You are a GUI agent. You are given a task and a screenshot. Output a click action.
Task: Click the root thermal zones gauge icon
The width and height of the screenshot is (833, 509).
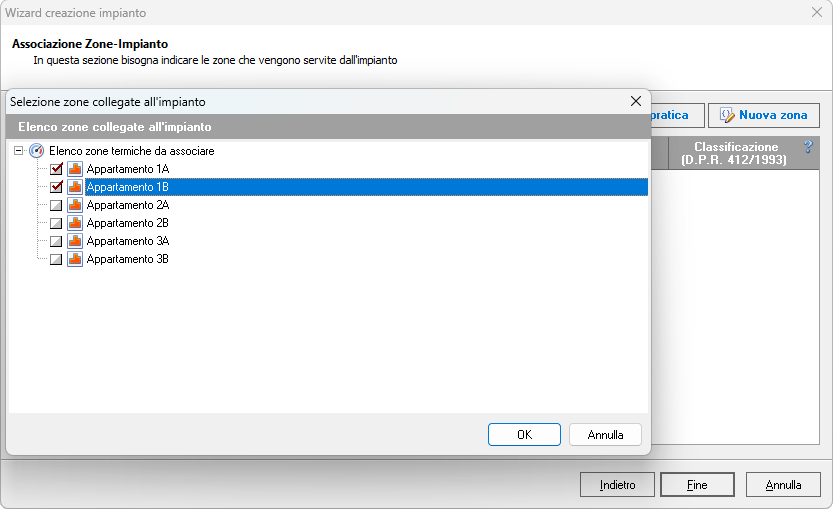[x=37, y=151]
